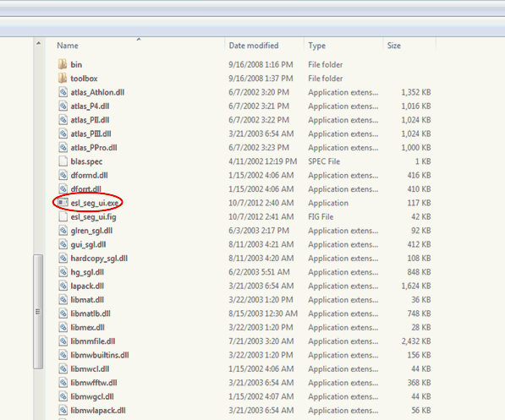Select the gui_sgl.dll file name
Image resolution: width=505 pixels, height=420 pixels.
pyautogui.click(x=89, y=244)
